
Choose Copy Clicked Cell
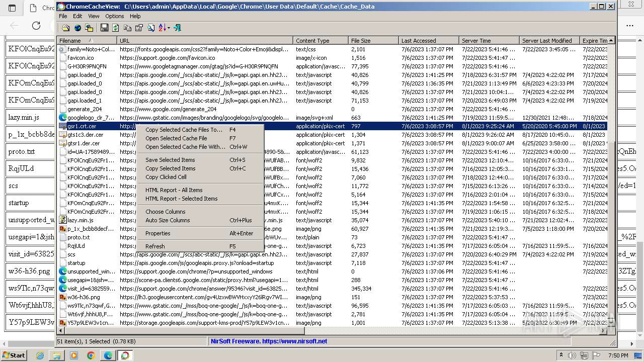[200, 177]
